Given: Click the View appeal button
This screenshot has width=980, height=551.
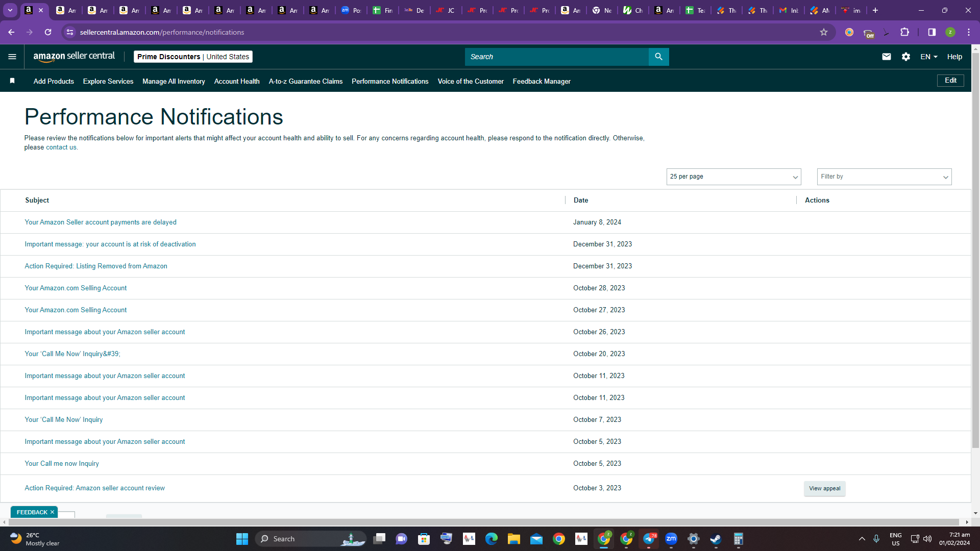Looking at the screenshot, I should click(824, 488).
